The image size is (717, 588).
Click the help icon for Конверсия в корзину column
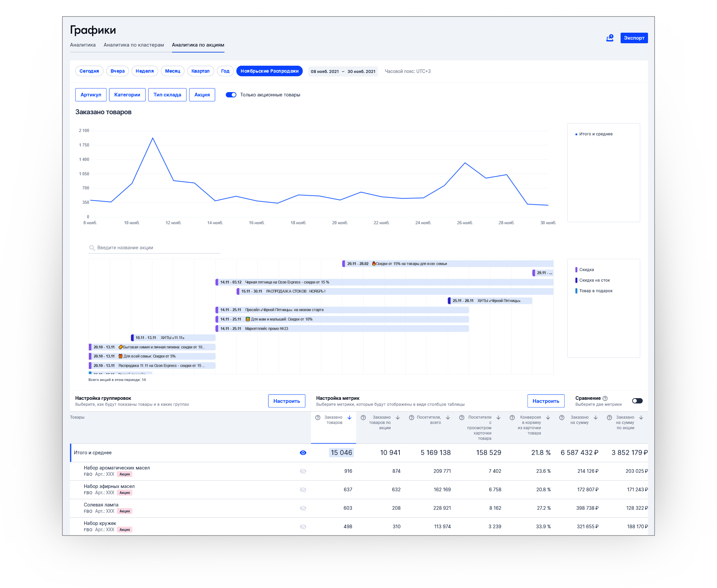tap(512, 418)
